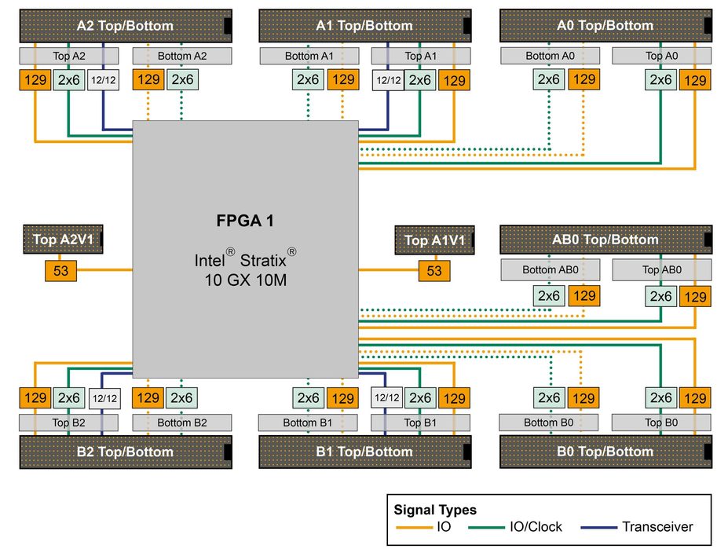
Task: Click the 2x6 box below Top AB0
Action: tap(660, 296)
